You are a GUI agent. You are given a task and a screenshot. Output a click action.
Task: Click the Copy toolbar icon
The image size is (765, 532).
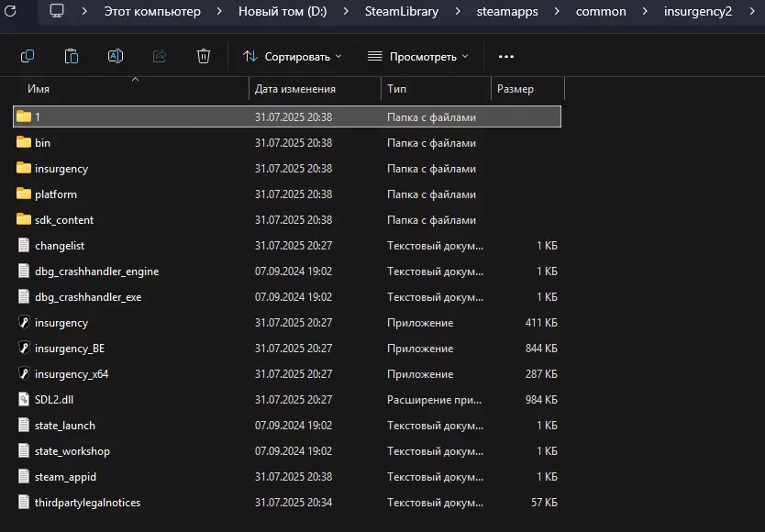[x=28, y=57]
